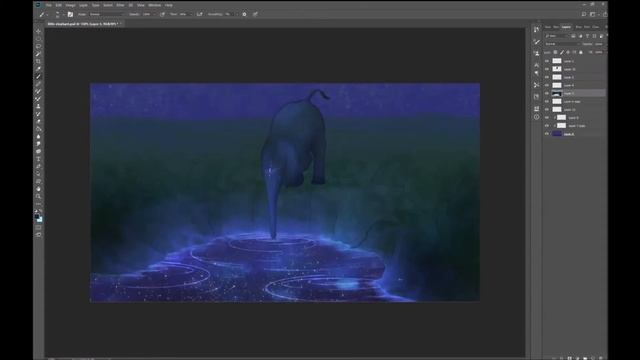Open the tool preset picker in options bar
The height and width of the screenshot is (360, 640).
[43, 14]
